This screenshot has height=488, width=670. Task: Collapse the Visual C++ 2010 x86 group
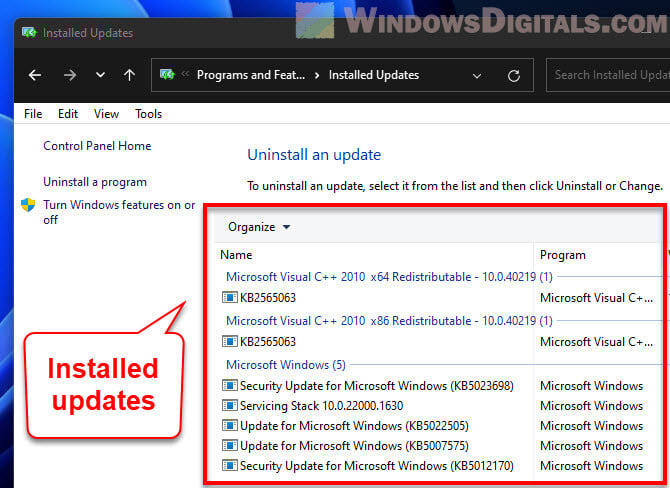pyautogui.click(x=389, y=321)
